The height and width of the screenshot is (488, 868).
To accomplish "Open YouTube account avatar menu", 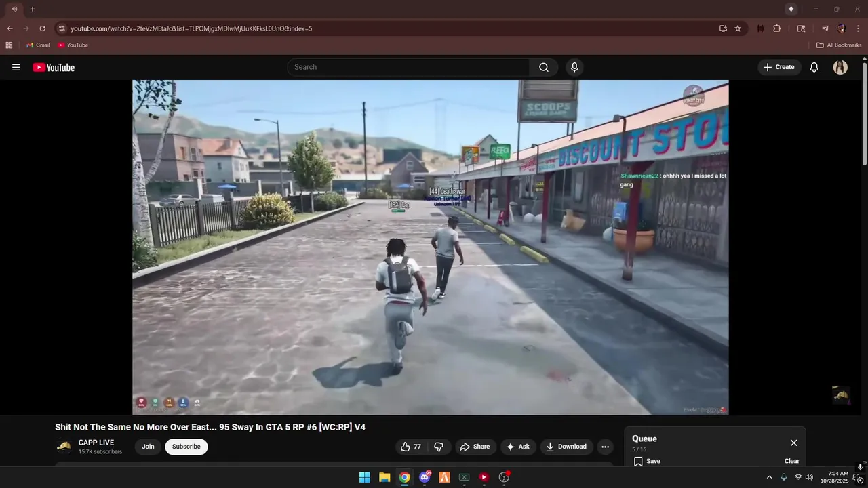I will (x=840, y=67).
